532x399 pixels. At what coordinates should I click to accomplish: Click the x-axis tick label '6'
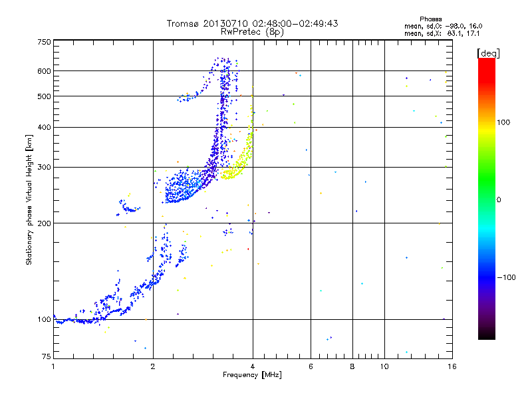coord(311,366)
